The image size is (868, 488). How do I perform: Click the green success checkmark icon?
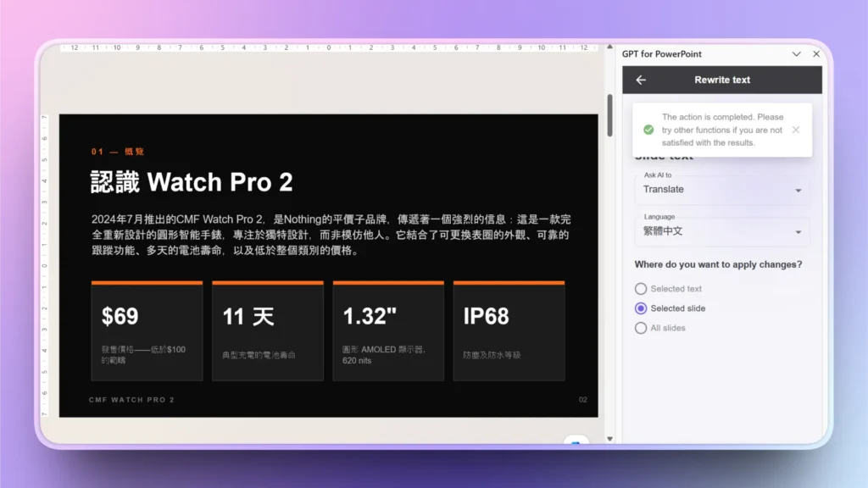[648, 130]
